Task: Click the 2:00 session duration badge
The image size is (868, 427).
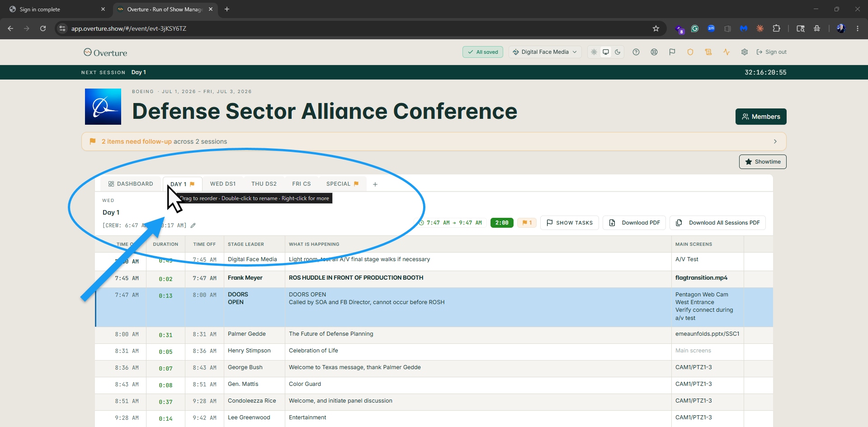Action: point(502,223)
